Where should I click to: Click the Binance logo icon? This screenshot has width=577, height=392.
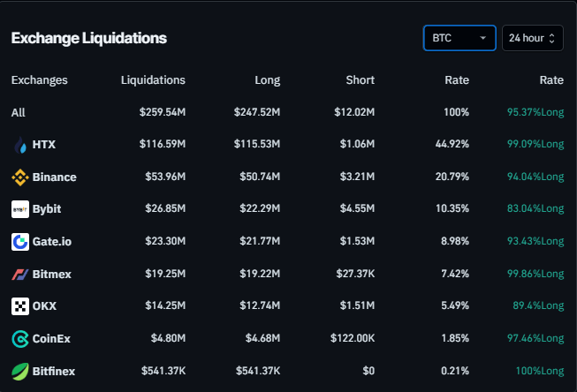click(x=20, y=177)
